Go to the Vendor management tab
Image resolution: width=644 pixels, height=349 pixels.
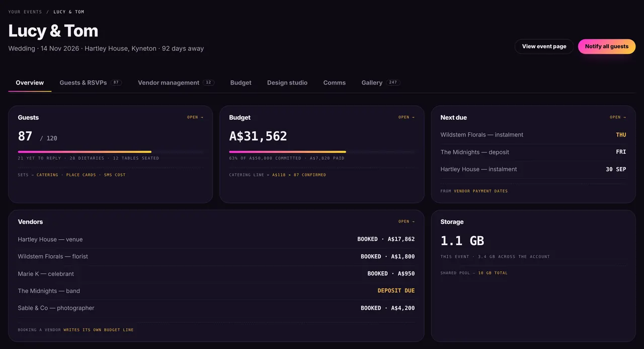tap(176, 83)
